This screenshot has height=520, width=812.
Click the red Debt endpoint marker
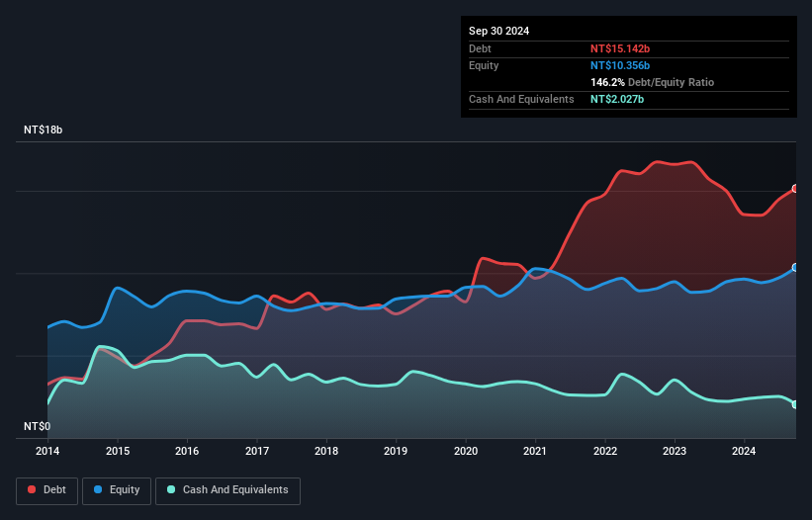click(x=795, y=189)
